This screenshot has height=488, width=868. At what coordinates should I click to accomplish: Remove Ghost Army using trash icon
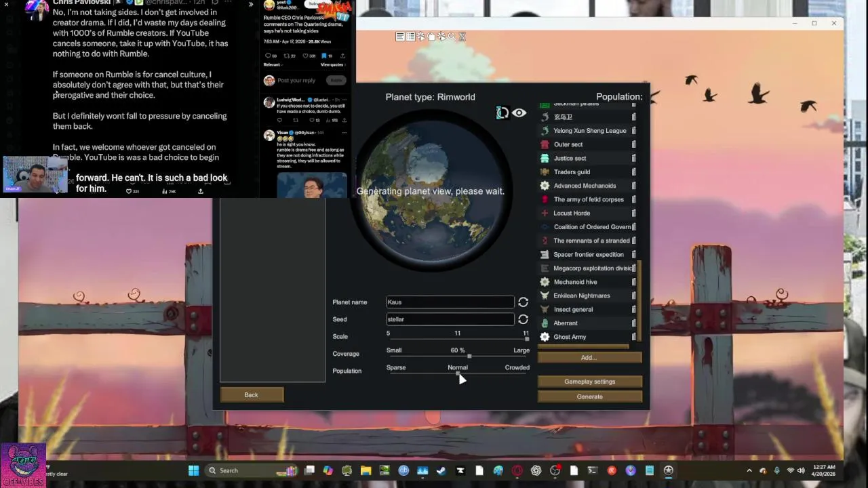tap(634, 337)
